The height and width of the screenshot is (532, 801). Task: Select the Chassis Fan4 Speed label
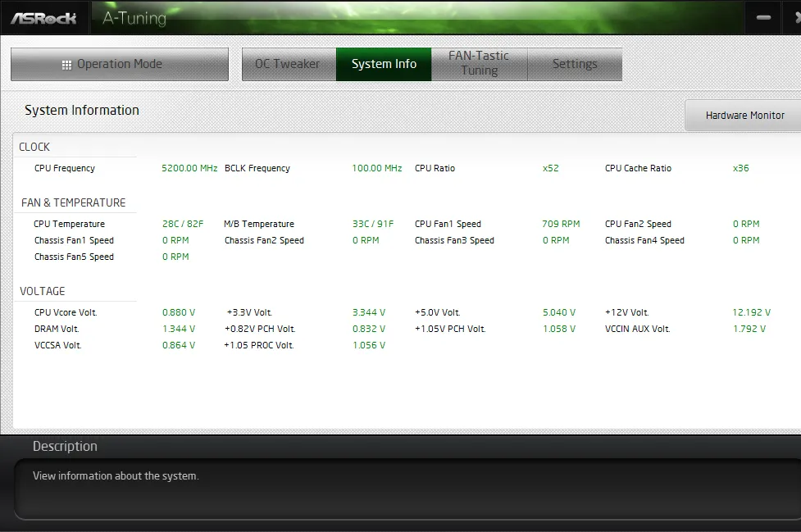[644, 240]
